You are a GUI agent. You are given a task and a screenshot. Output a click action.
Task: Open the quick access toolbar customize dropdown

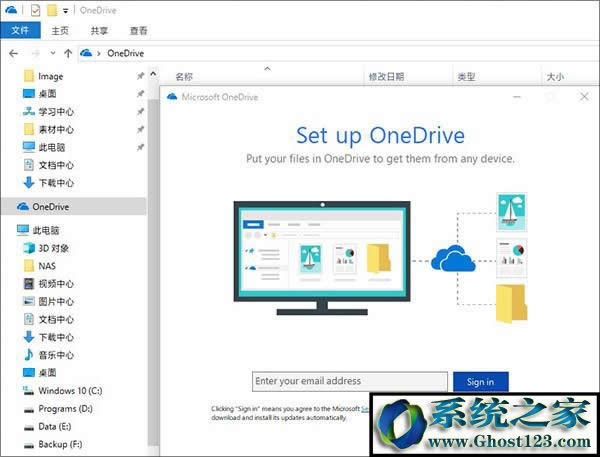point(66,10)
